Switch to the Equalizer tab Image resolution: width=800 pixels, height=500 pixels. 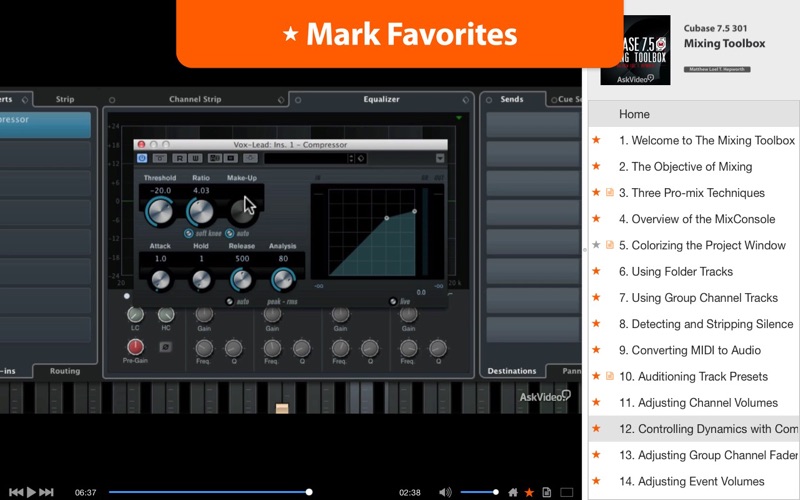381,99
